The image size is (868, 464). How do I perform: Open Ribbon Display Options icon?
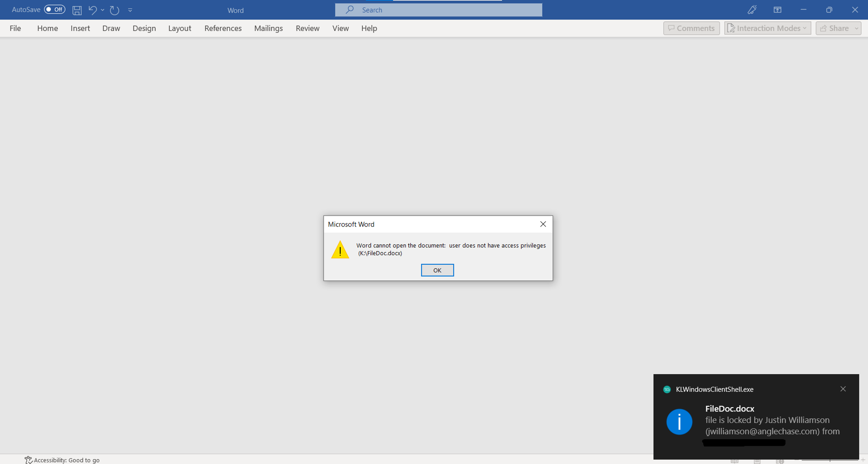777,10
